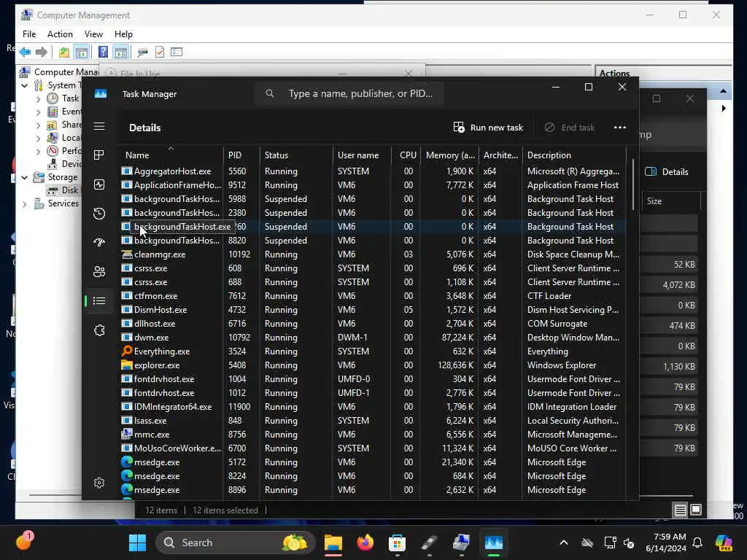Sort by the PID column header

pyautogui.click(x=241, y=155)
